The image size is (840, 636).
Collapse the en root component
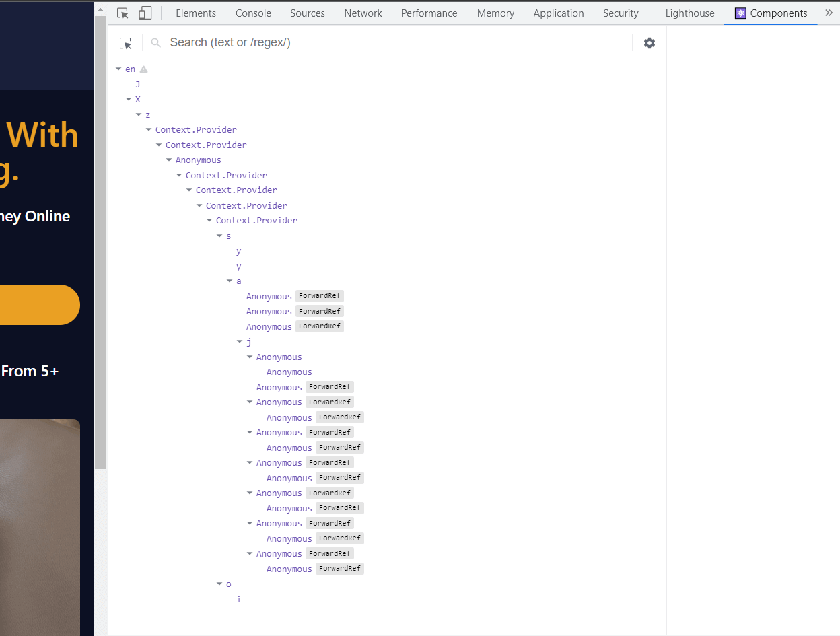click(118, 69)
